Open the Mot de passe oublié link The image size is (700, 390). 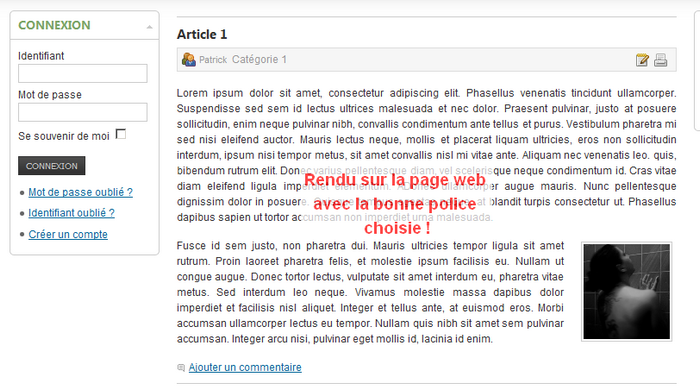point(80,192)
